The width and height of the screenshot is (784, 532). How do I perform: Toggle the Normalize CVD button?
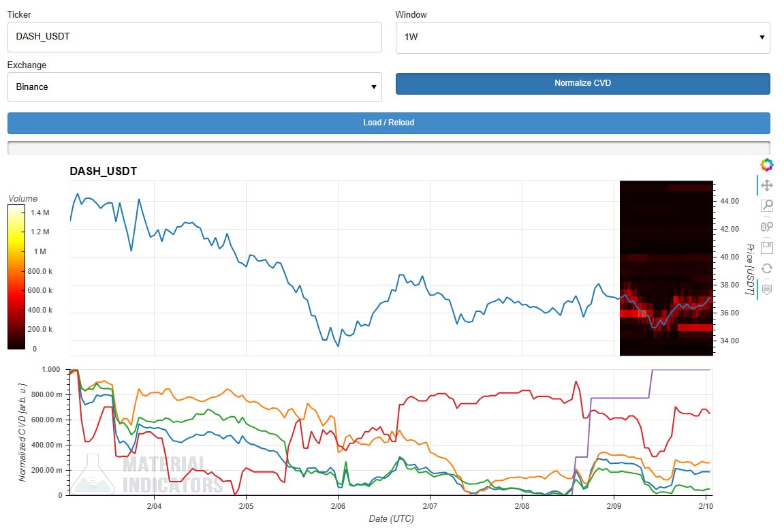tap(582, 84)
